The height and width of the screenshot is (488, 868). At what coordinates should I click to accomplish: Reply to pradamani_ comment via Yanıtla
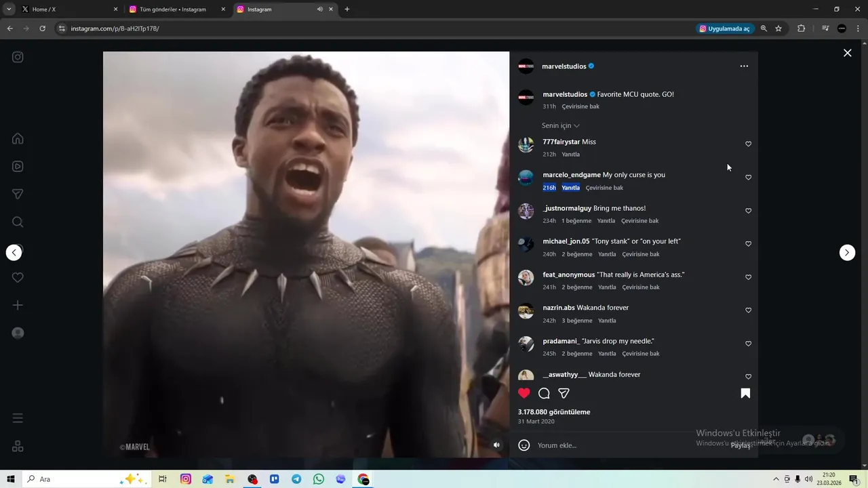607,354
